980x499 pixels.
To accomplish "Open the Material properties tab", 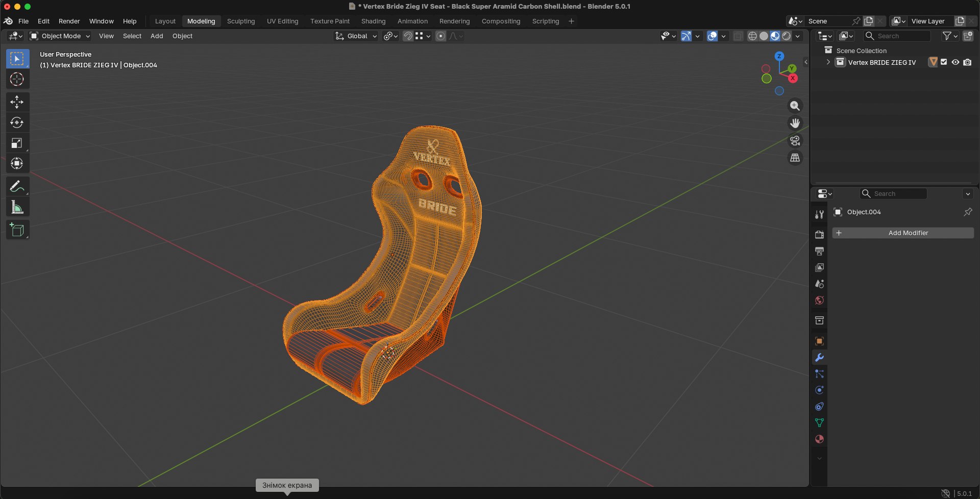I will [x=819, y=439].
